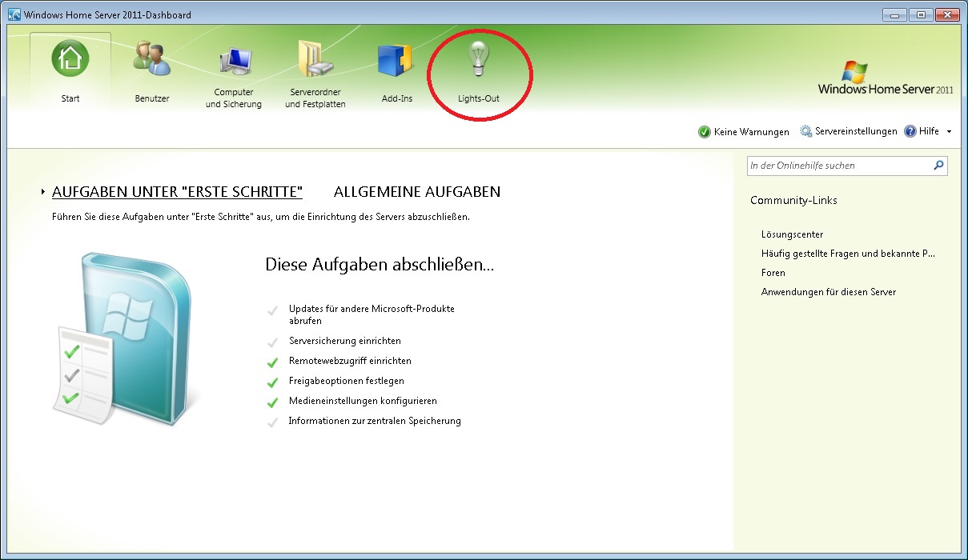Open Servereinstellungen text link
The width and height of the screenshot is (968, 560).
(856, 131)
